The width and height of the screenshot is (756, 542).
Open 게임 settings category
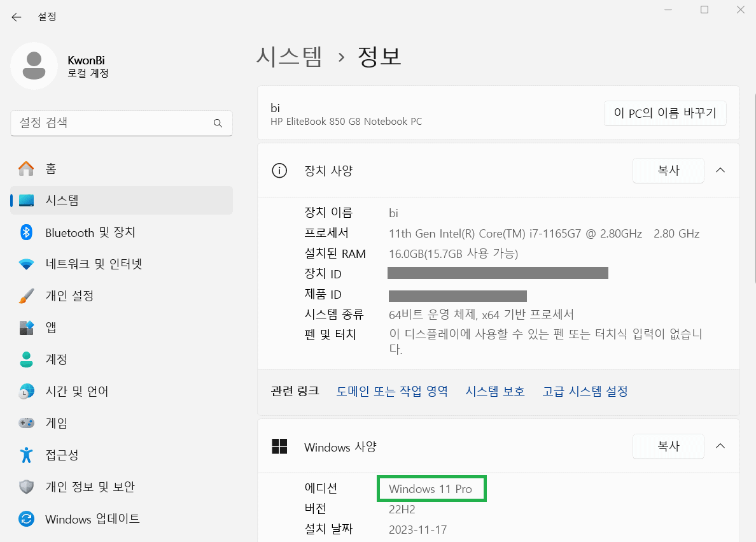(122, 423)
